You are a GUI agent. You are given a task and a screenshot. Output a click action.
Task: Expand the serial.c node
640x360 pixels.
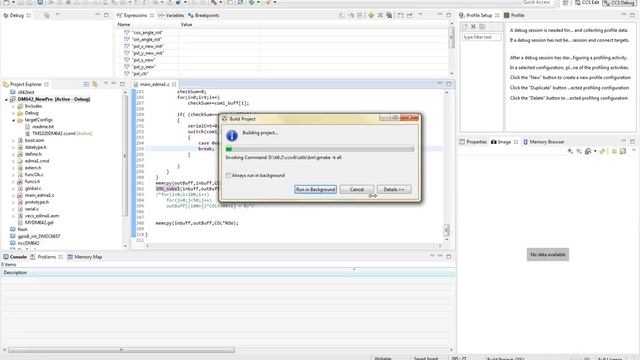tap(13, 209)
